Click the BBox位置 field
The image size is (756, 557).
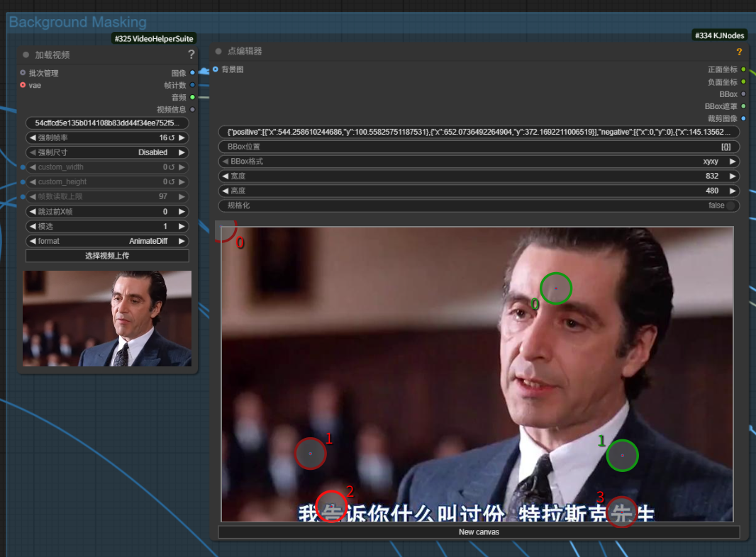[x=479, y=147]
